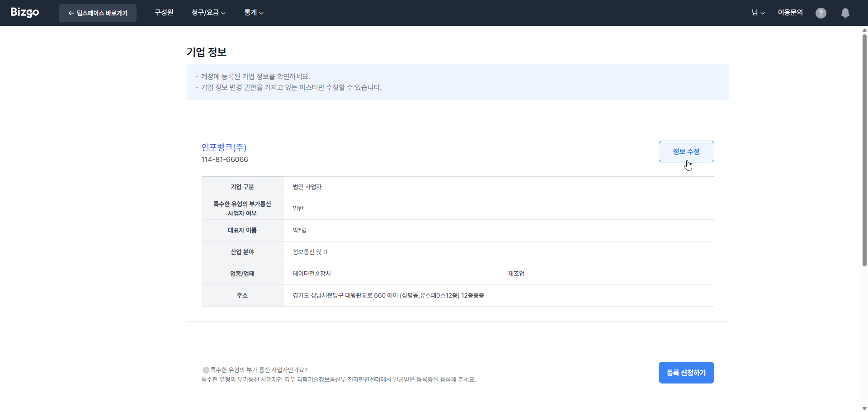This screenshot has height=412, width=868.
Task: Expand the 통계 dropdown menu
Action: [254, 13]
